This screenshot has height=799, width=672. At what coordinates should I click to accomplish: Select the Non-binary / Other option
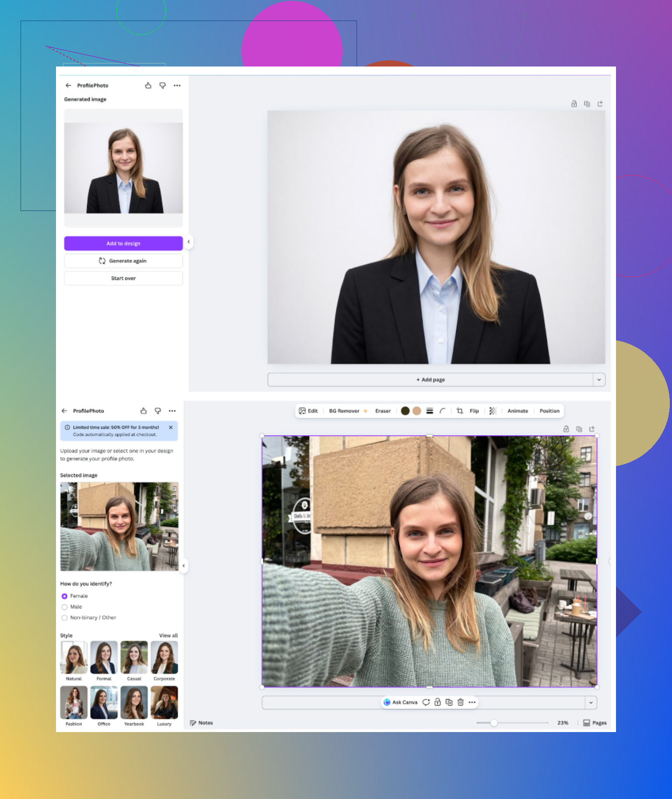(x=65, y=618)
